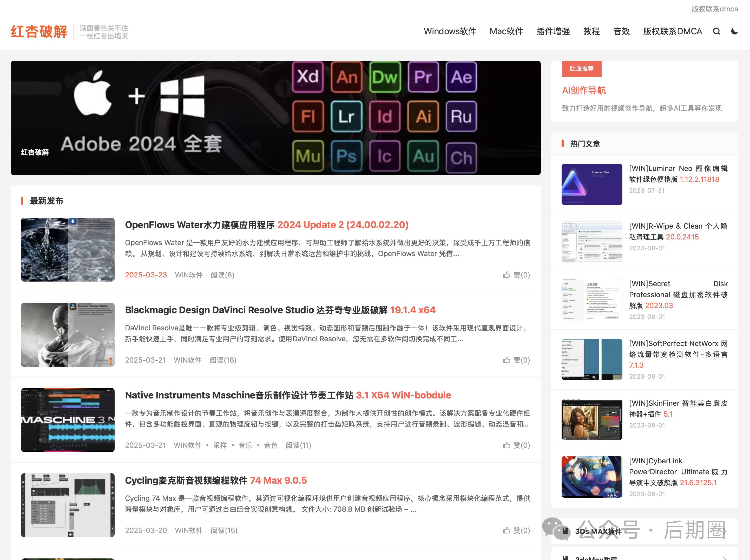
Task: Open the Windows软件 menu
Action: 450,31
